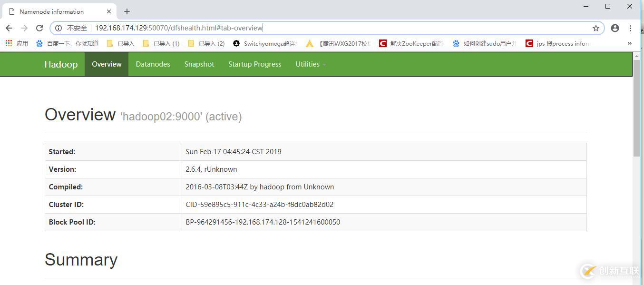Click the Started value 'Sun Feb 17 04:45:24 CST 2019'

233,152
